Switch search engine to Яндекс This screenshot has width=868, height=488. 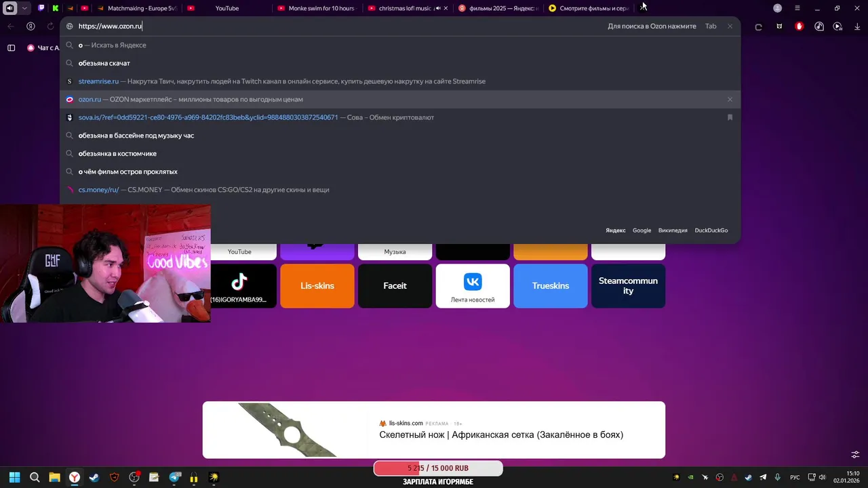(615, 230)
